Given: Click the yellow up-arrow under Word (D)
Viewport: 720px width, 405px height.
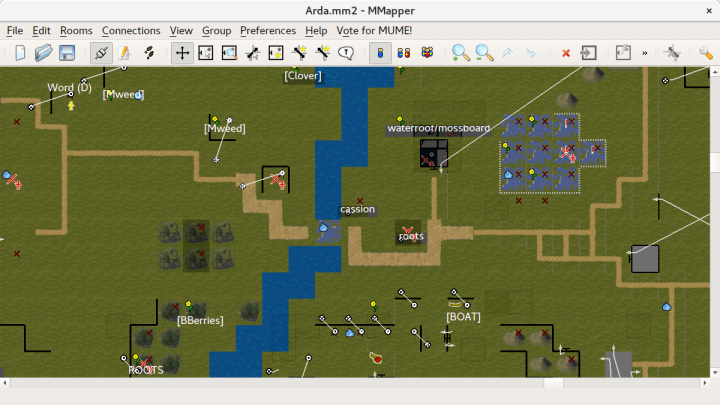Looking at the screenshot, I should (x=71, y=106).
